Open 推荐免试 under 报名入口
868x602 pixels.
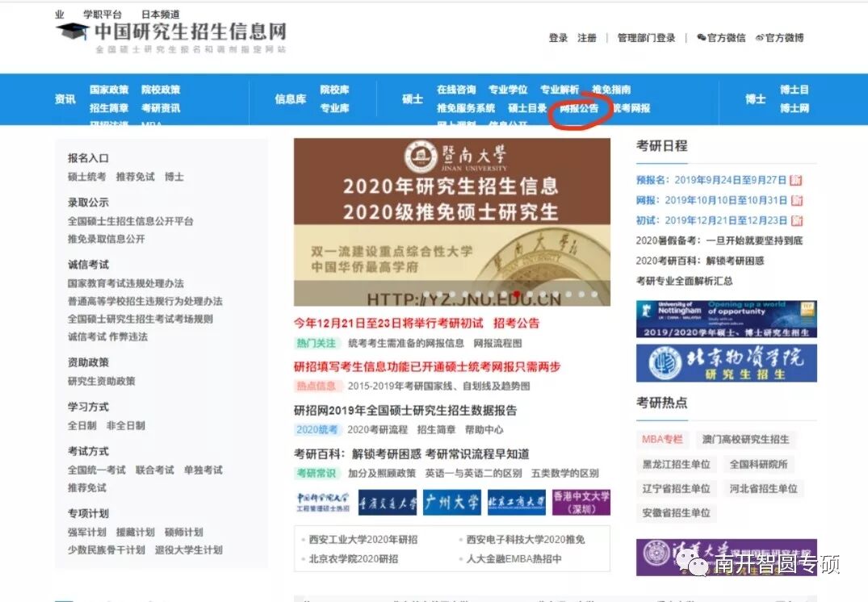pyautogui.click(x=135, y=177)
